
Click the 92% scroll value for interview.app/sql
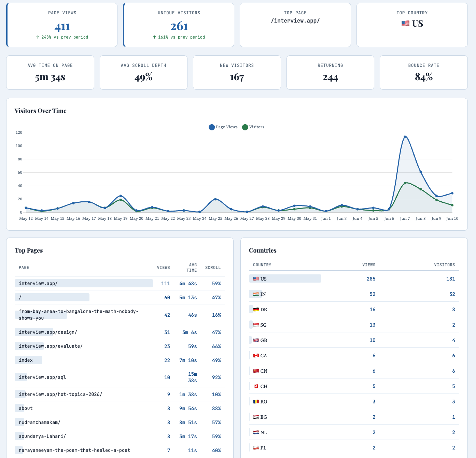click(216, 377)
